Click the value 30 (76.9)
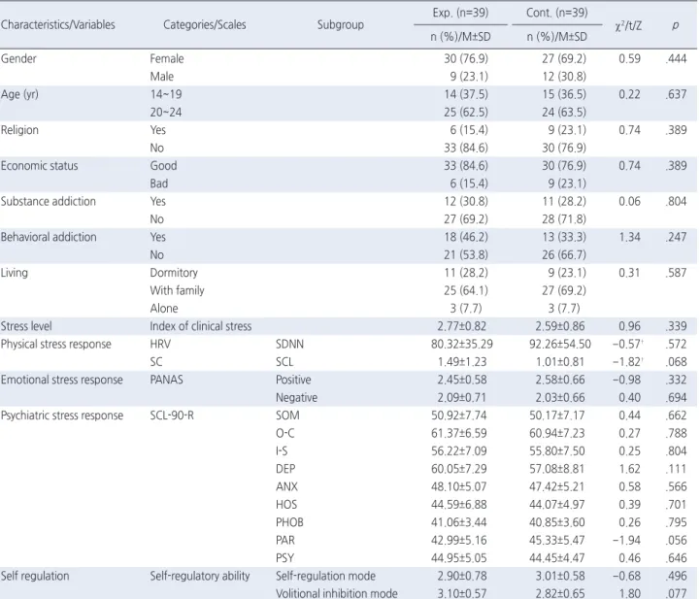The width and height of the screenshot is (700, 599). (x=466, y=58)
